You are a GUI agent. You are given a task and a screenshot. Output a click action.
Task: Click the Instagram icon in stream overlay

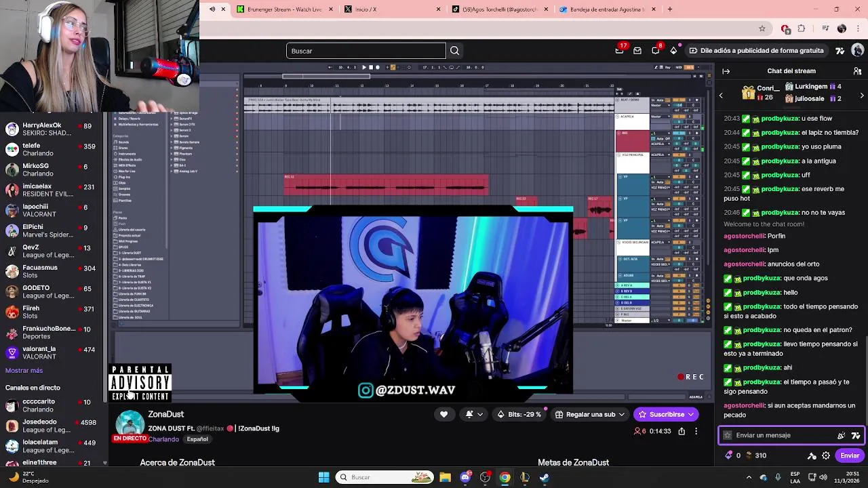coord(366,390)
